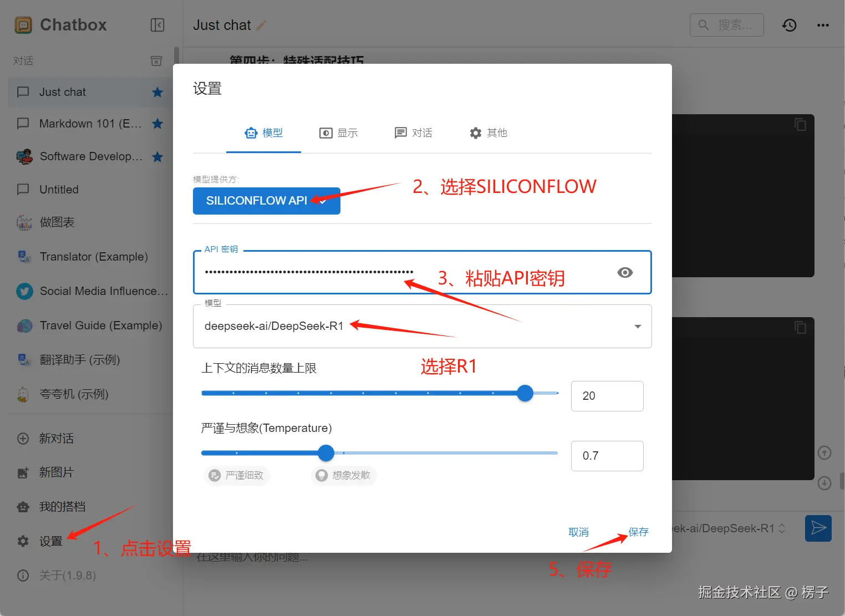
Task: Click the Temperature slider handle
Action: click(326, 453)
